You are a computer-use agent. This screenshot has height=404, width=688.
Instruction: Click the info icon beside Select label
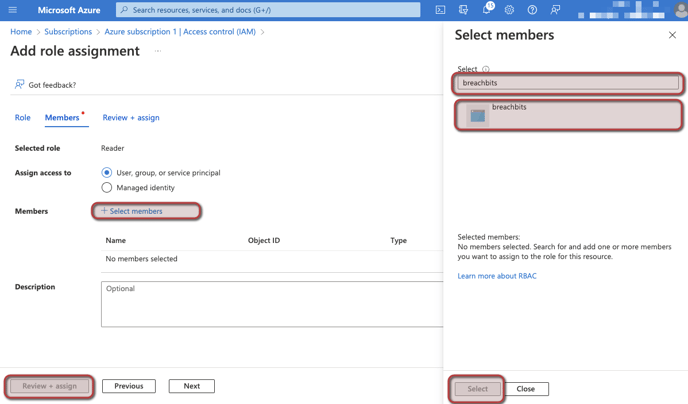pos(486,69)
